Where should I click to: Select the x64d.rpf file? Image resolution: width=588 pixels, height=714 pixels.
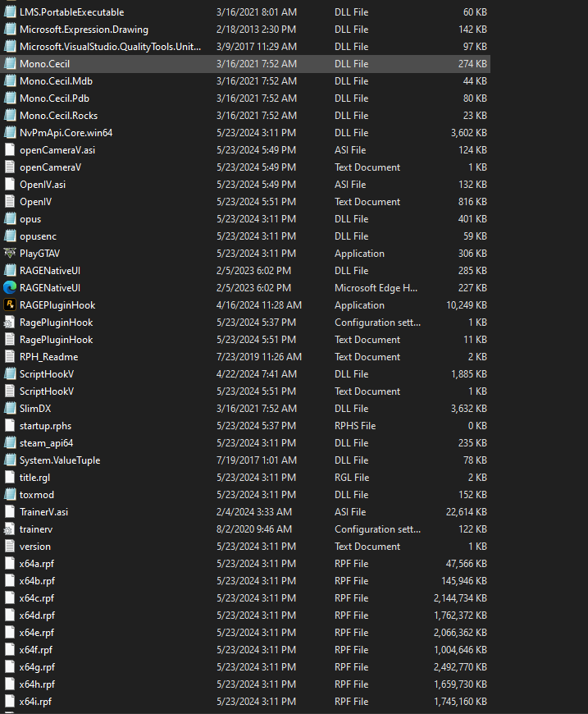tap(37, 616)
